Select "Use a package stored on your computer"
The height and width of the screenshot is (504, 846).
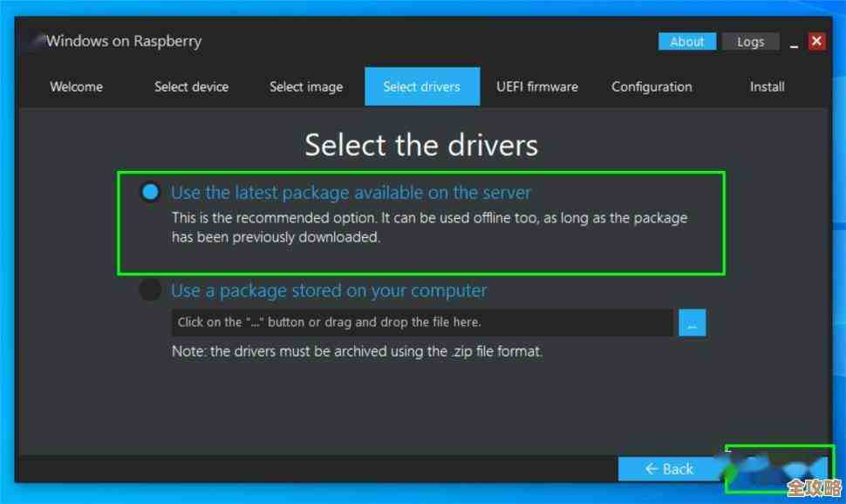149,290
